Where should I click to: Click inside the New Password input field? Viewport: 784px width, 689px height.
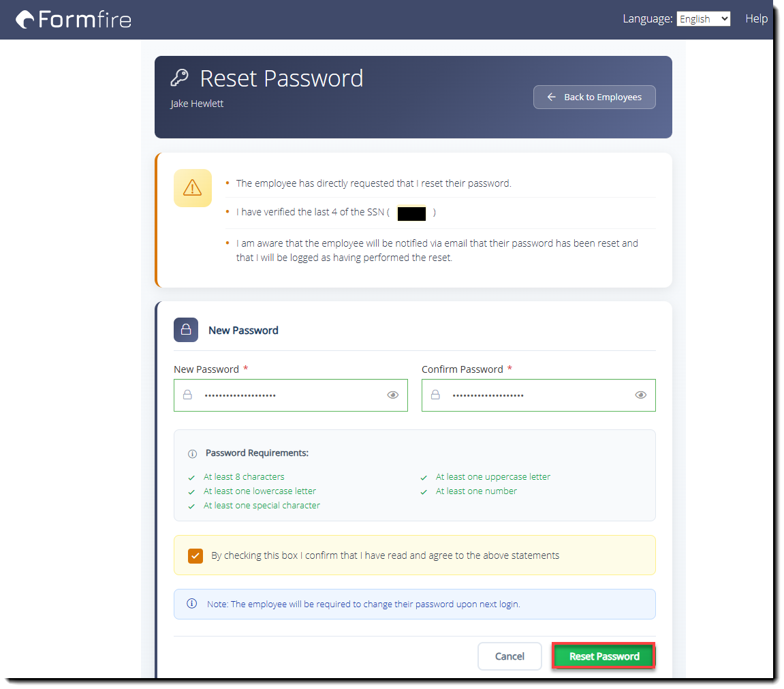[x=286, y=395]
